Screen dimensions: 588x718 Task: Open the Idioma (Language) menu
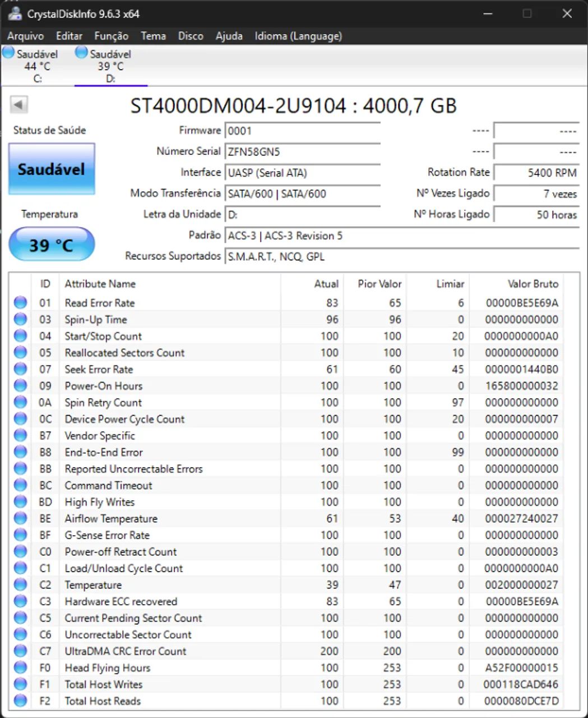point(298,36)
